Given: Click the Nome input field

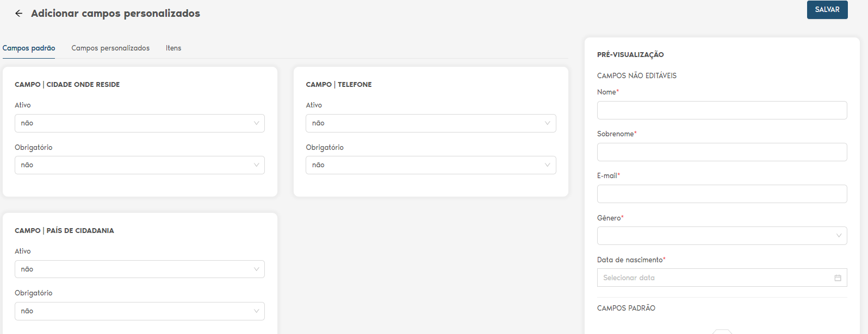Looking at the screenshot, I should 722,110.
